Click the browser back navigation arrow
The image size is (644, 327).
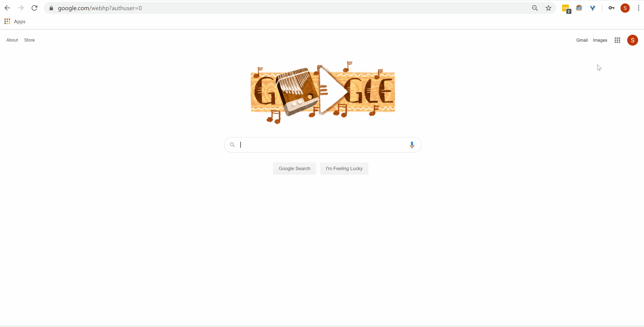tap(7, 8)
